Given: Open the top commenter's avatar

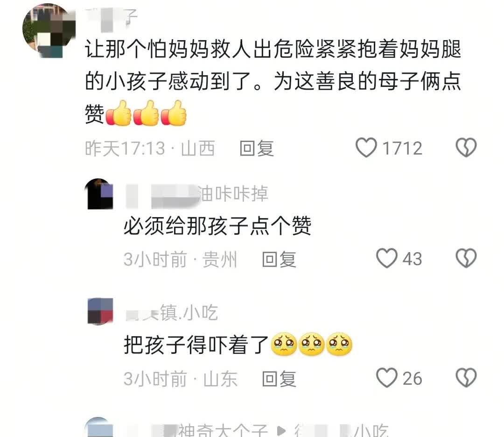Looking at the screenshot, I should (49, 30).
